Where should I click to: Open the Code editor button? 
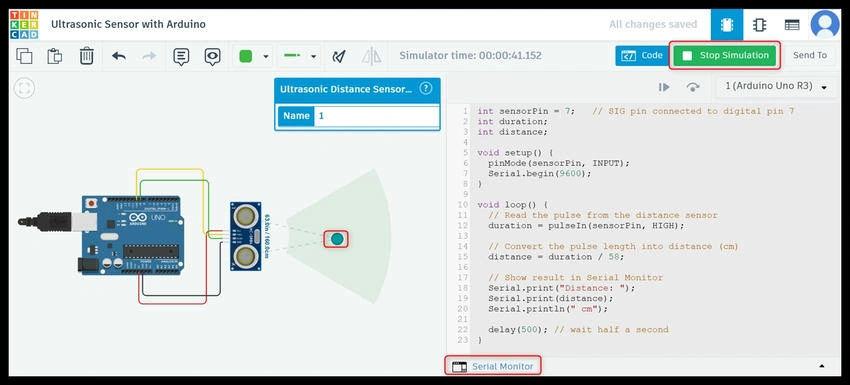coord(642,55)
